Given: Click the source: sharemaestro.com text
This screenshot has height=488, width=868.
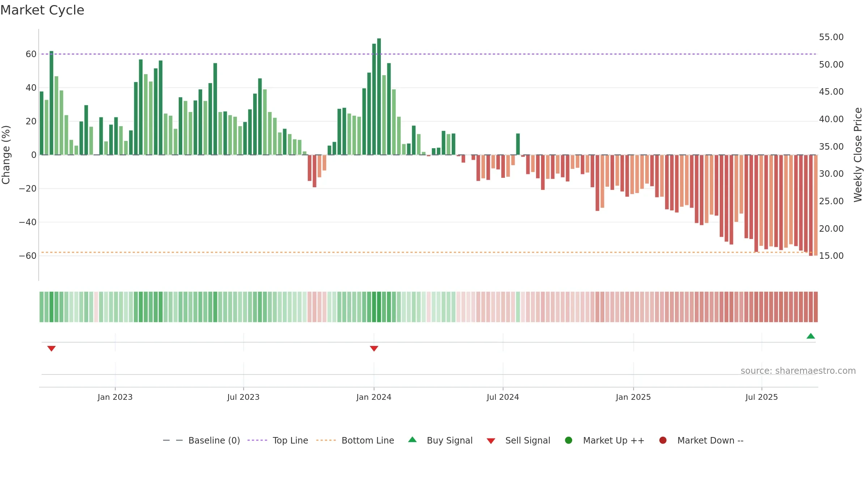Looking at the screenshot, I should (x=798, y=371).
